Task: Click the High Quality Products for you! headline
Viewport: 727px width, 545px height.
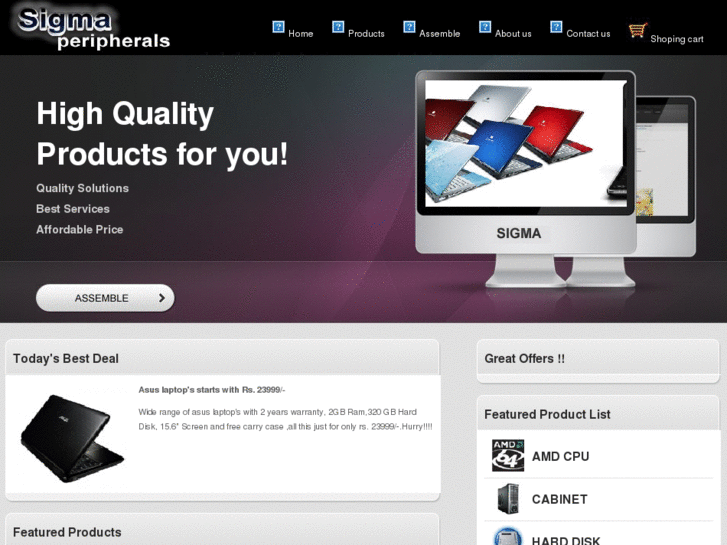Action: coord(162,134)
